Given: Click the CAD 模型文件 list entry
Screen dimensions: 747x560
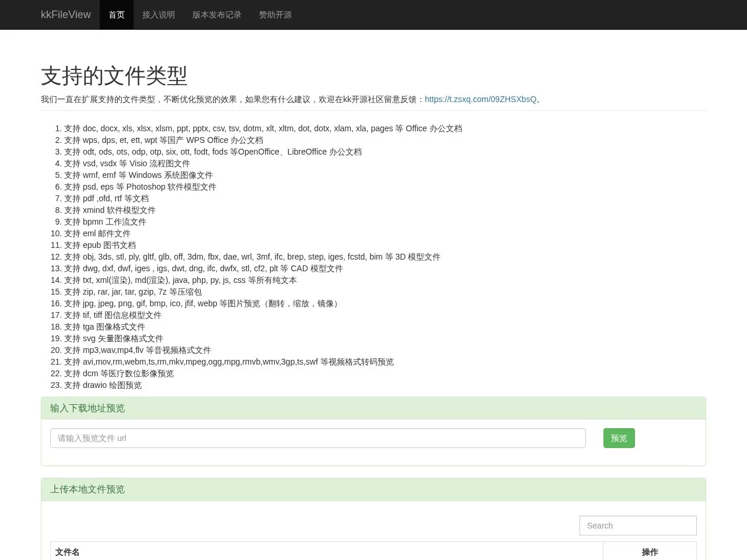Looking at the screenshot, I should coord(203,268).
